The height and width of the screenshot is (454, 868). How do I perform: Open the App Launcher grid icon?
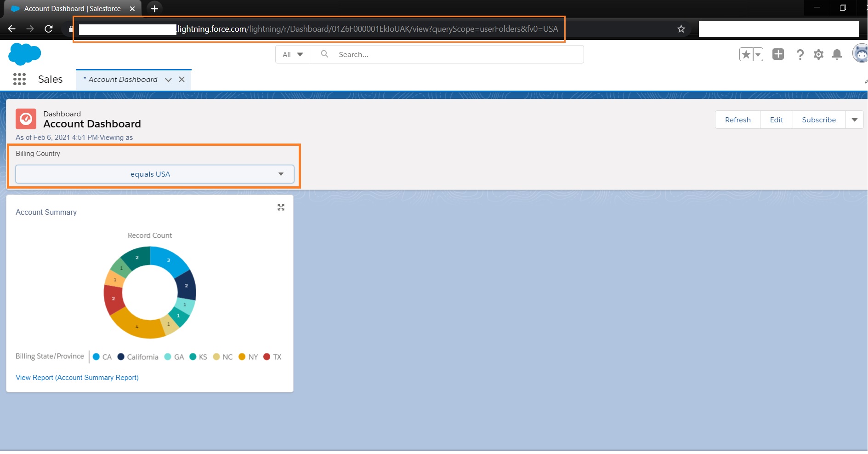point(19,79)
